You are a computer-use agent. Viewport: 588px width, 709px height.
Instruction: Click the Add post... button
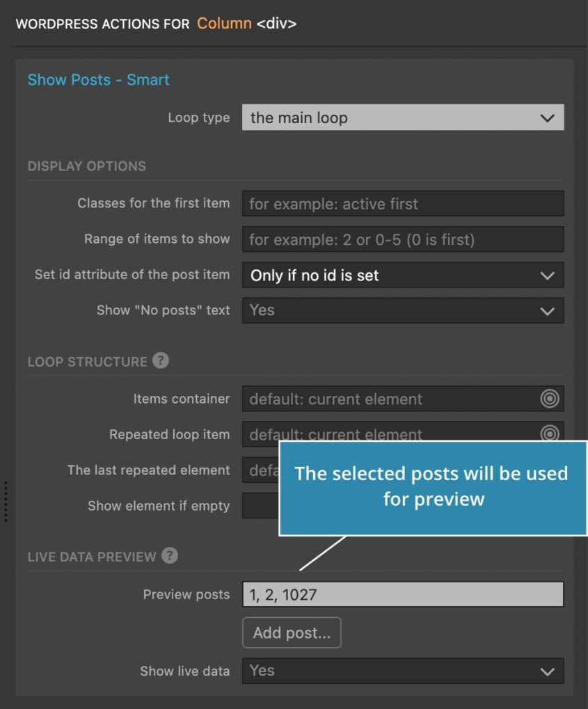pyautogui.click(x=292, y=632)
